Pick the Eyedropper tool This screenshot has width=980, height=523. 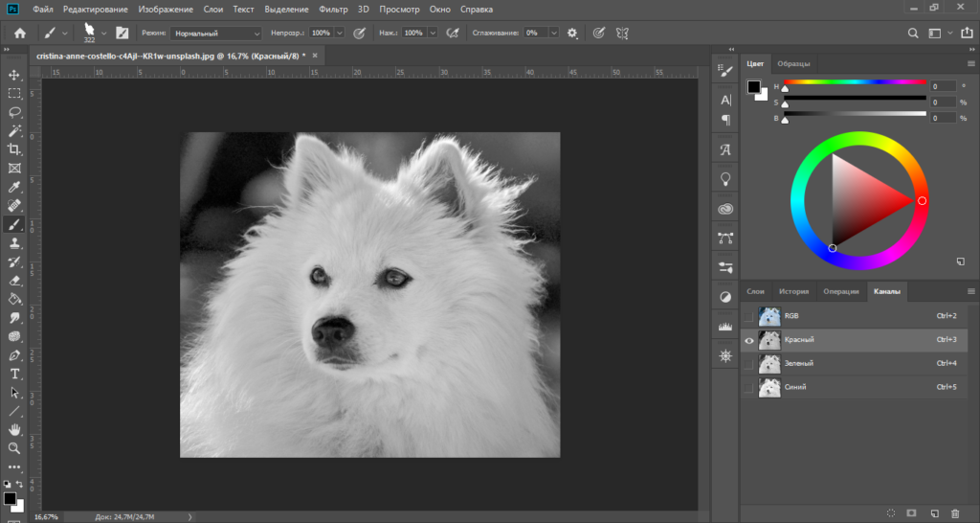click(x=14, y=187)
